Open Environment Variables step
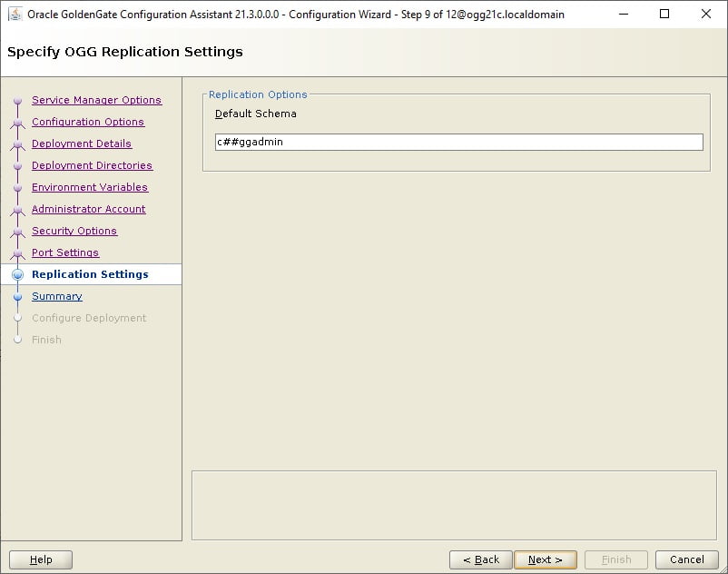 [x=90, y=187]
